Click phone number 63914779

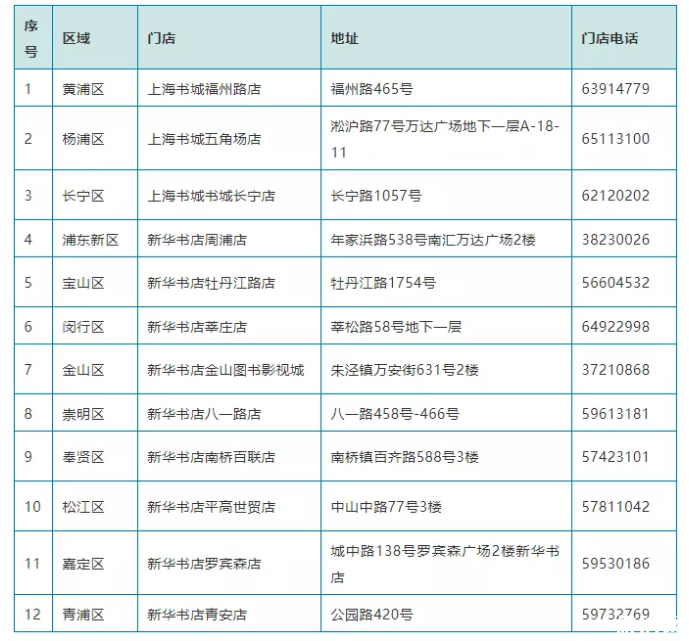tap(615, 89)
